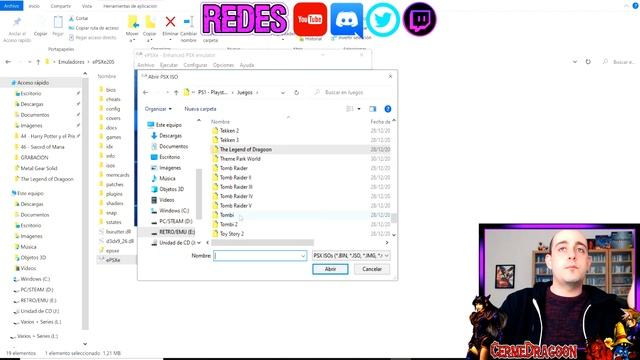
Task: Click the view layout icon in dialog toolbar
Action: pyautogui.click(x=350, y=109)
